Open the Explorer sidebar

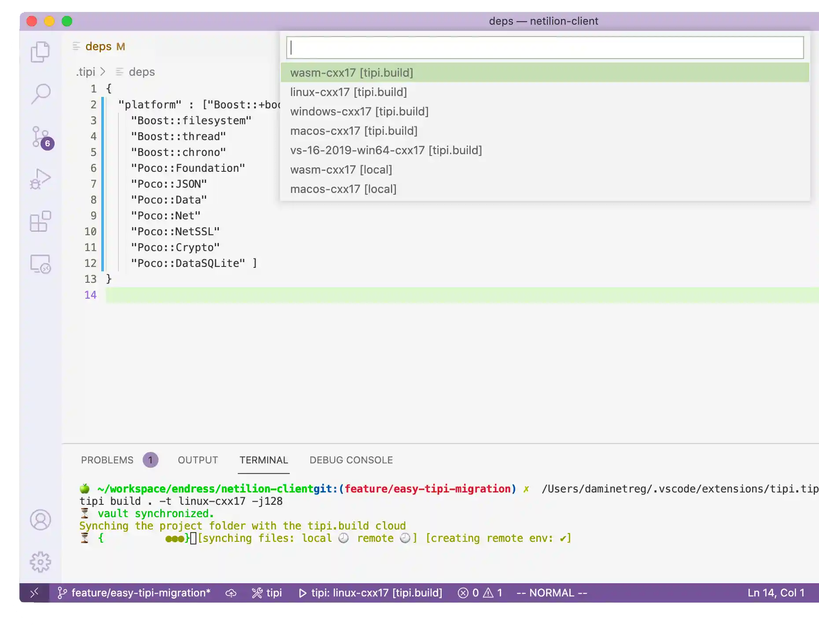40,52
